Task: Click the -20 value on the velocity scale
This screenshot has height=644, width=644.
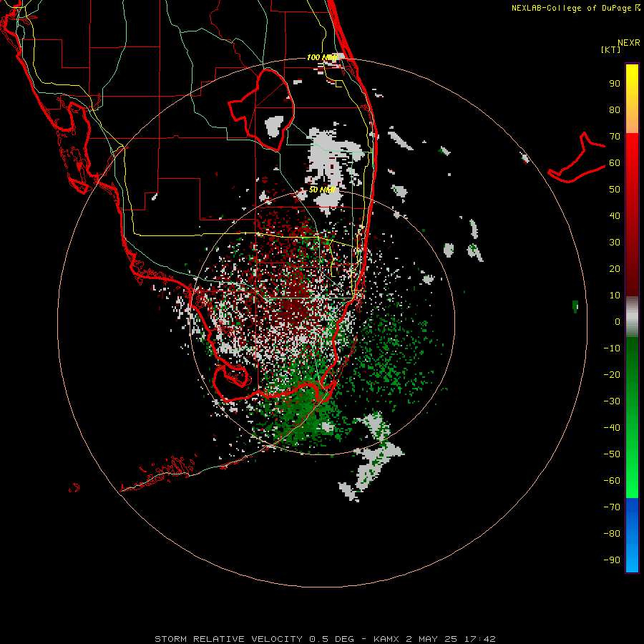Action: tap(612, 375)
